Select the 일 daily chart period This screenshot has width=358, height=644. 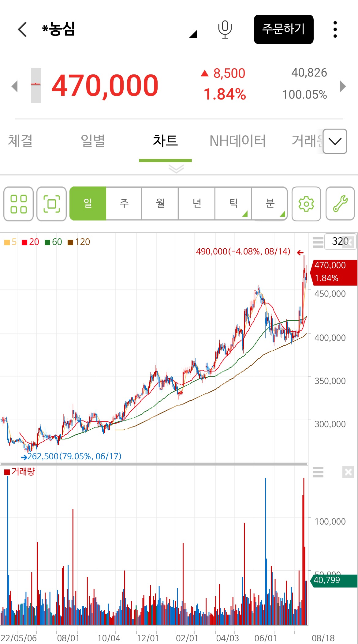point(88,203)
